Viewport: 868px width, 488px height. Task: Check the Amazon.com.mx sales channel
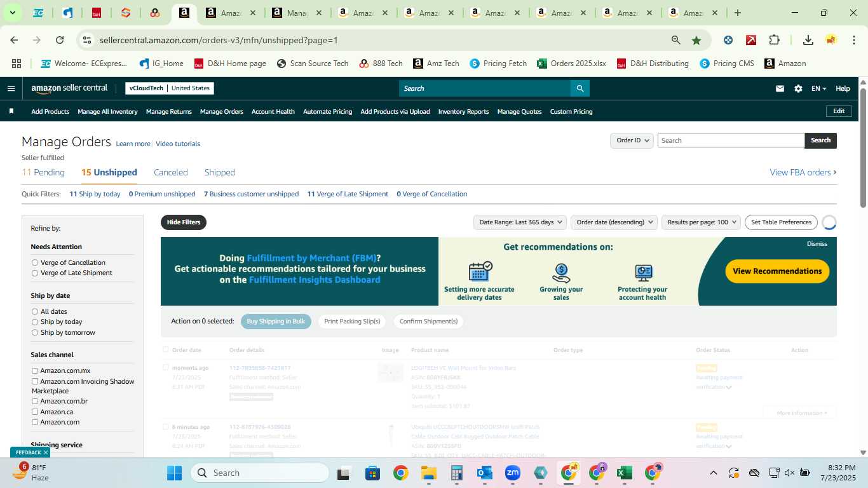tap(35, 370)
